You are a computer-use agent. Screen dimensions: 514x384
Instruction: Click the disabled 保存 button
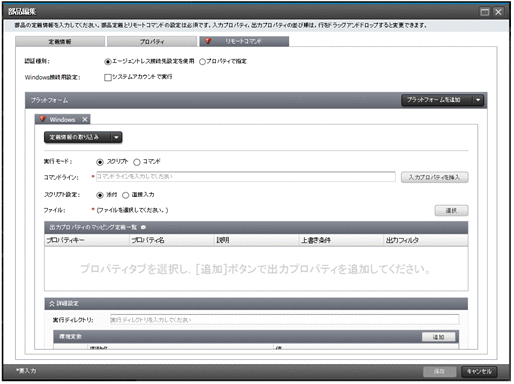click(439, 371)
